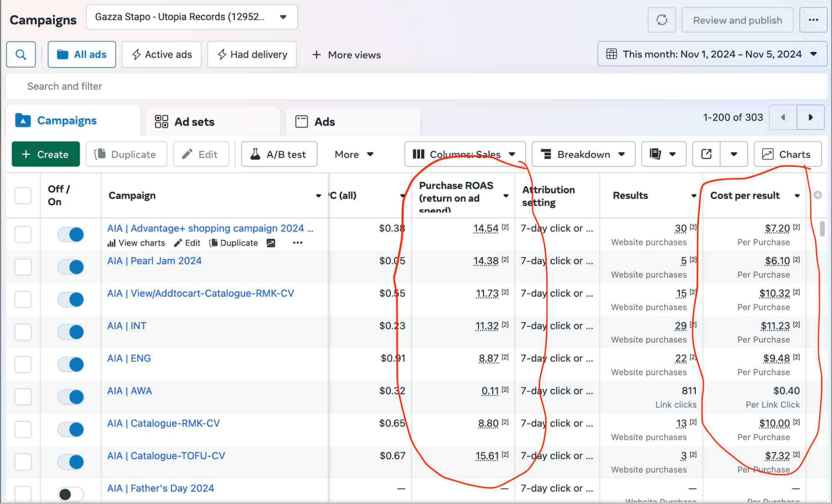Screen dimensions: 832x504
Task: Select checkbox for AIA | INT row
Action: point(23,332)
